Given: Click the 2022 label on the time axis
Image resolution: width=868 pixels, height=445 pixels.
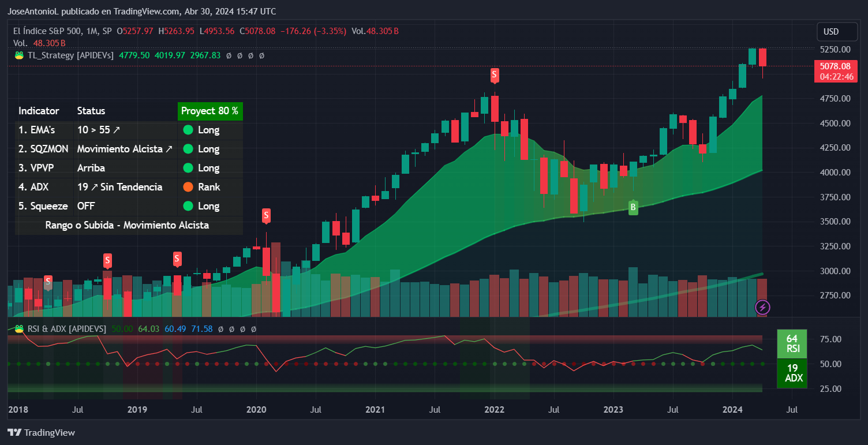Looking at the screenshot, I should pos(495,410).
